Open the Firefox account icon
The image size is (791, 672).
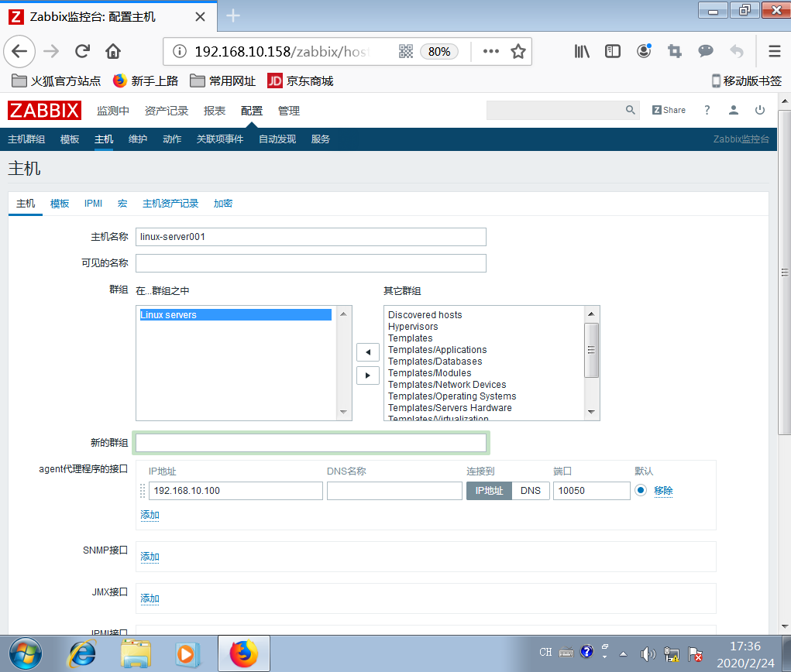[644, 51]
